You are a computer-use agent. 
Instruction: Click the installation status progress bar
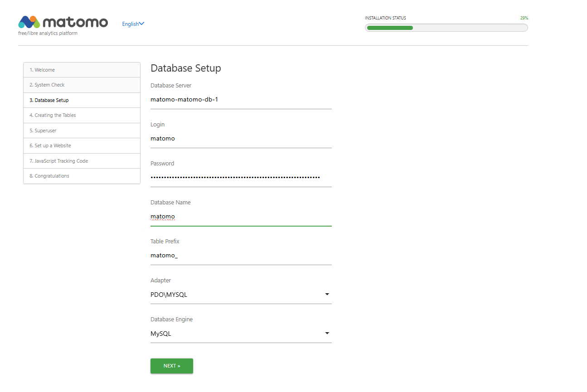(x=446, y=28)
